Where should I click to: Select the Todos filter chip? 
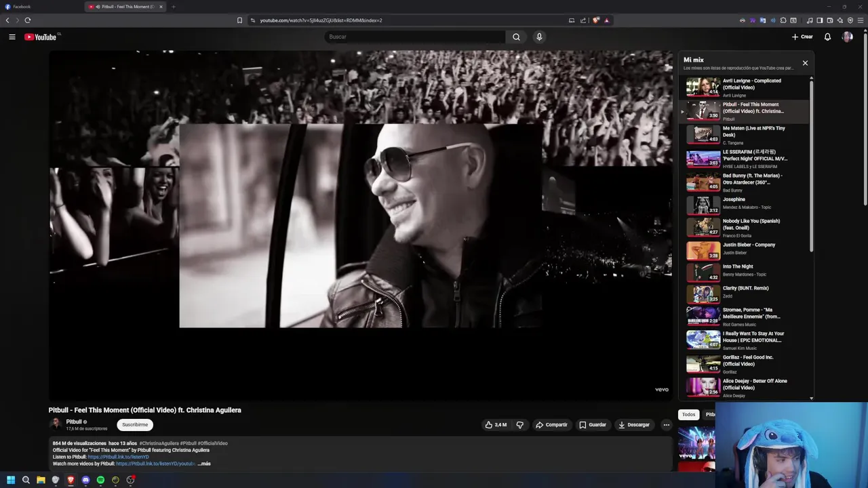coord(688,414)
